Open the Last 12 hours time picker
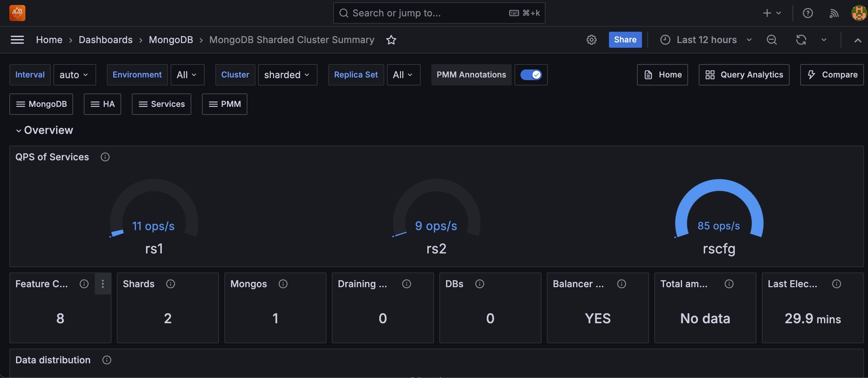Screen dimensions: 868x378 tap(706, 40)
